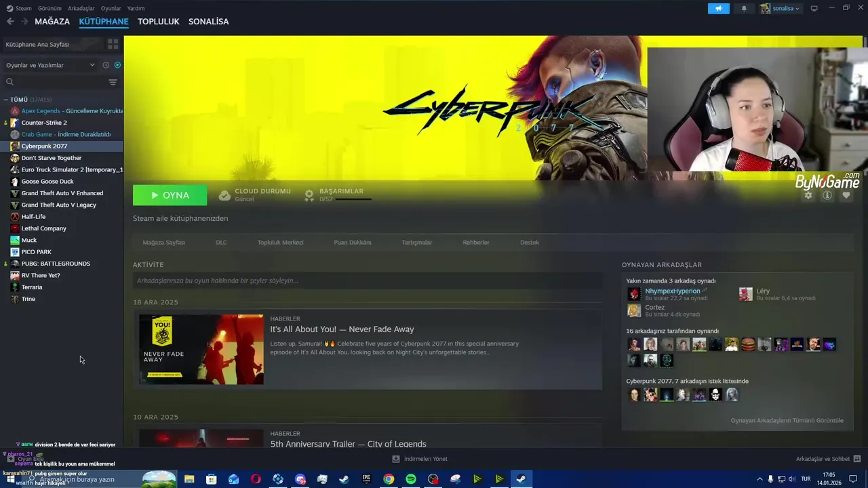Click Kütüphane Ana Sayfası button
Viewport: 868px width, 488px height.
pyautogui.click(x=52, y=44)
